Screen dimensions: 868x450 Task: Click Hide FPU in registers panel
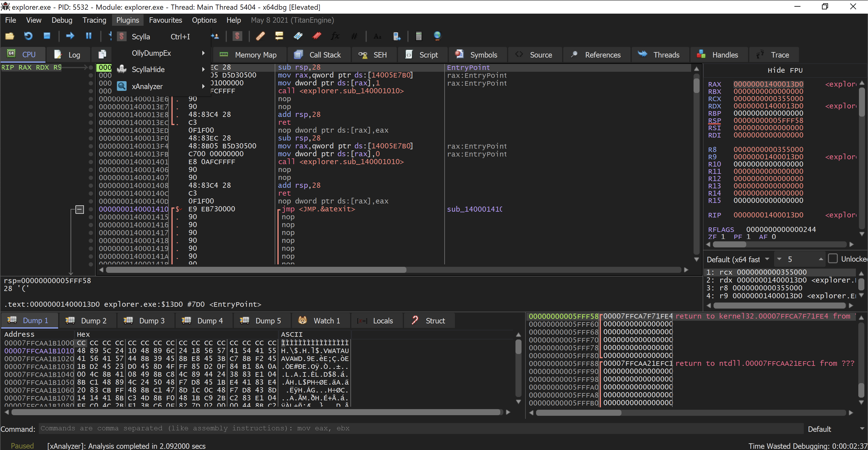pos(785,70)
